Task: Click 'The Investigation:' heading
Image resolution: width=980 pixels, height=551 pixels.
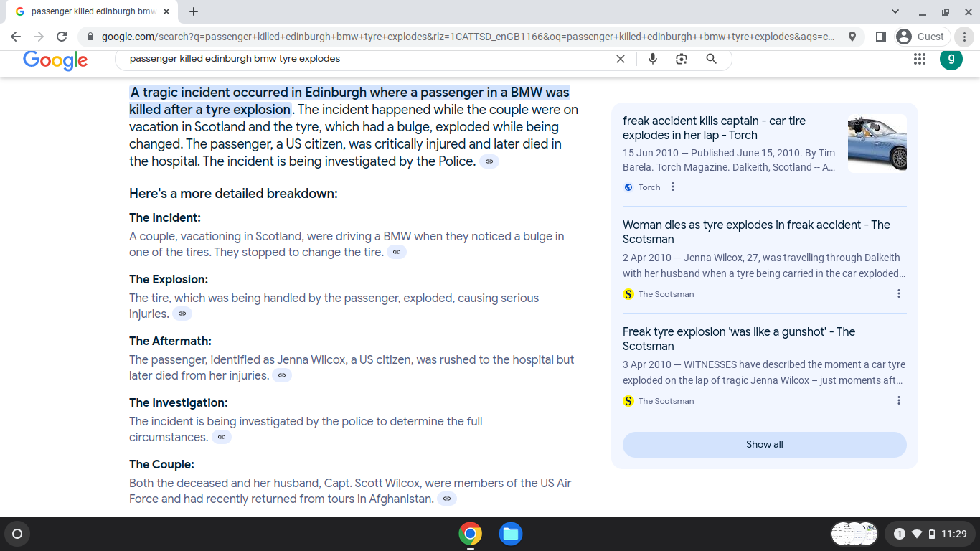Action: click(x=179, y=402)
